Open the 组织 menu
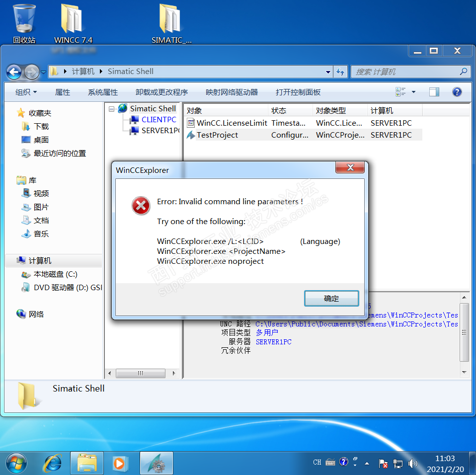Viewport: 476px width, 475px height. 26,92
